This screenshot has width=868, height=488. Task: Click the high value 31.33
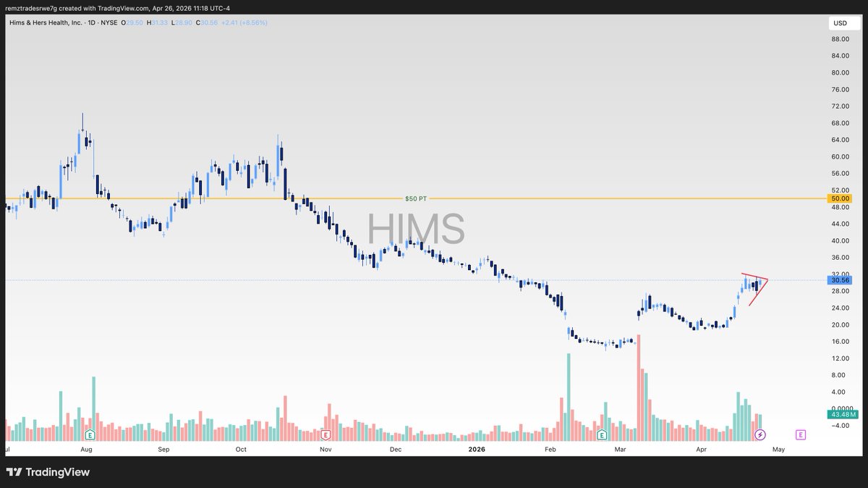pos(158,23)
